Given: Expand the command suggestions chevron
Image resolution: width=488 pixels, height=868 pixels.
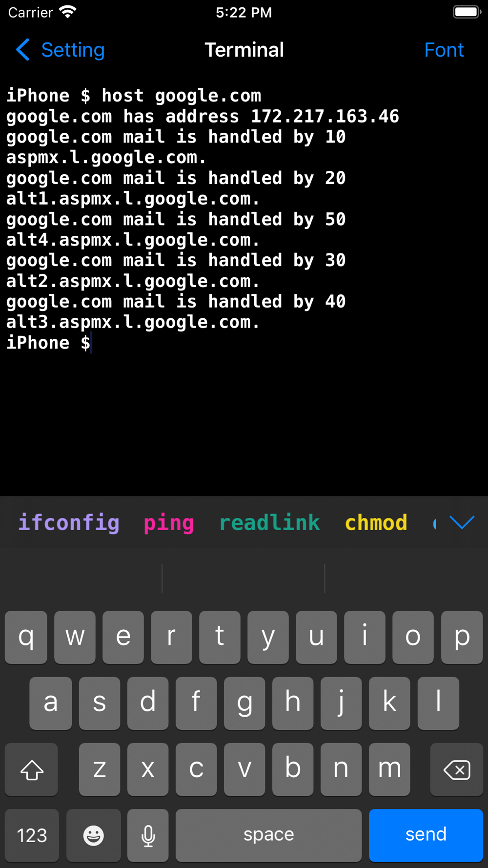Looking at the screenshot, I should 462,522.
